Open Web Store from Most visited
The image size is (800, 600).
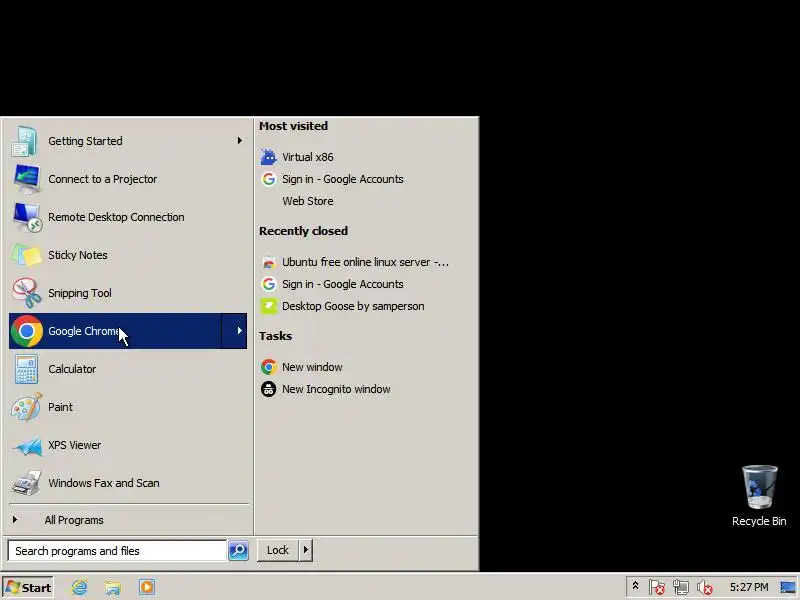308,201
